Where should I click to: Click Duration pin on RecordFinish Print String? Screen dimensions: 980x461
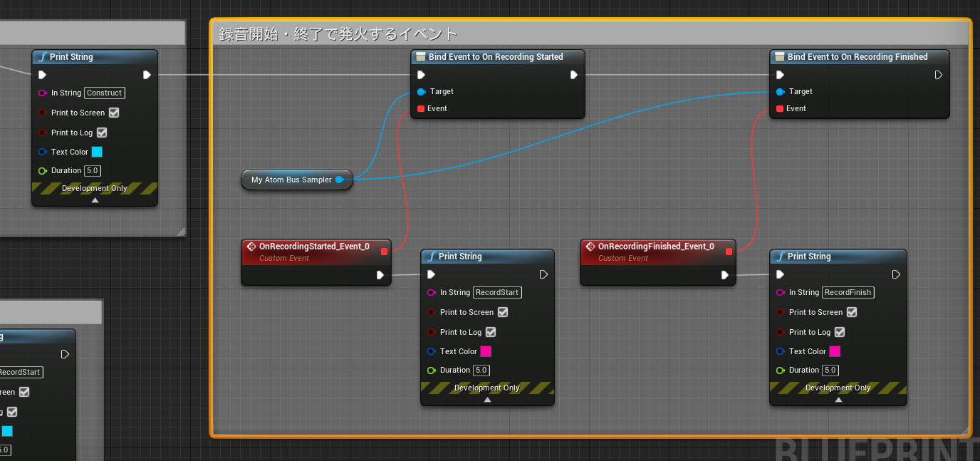tap(781, 371)
